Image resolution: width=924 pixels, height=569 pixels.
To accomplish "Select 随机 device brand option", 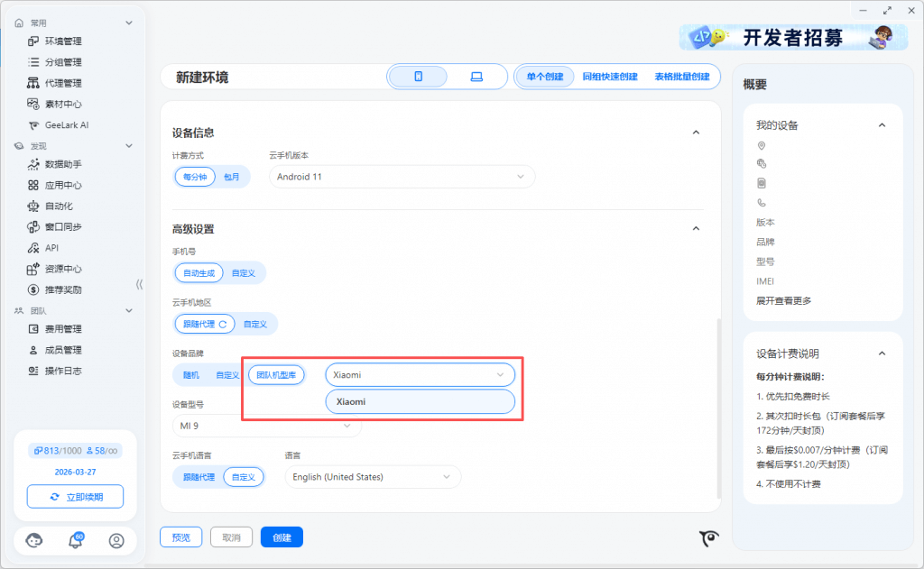I will [x=191, y=374].
